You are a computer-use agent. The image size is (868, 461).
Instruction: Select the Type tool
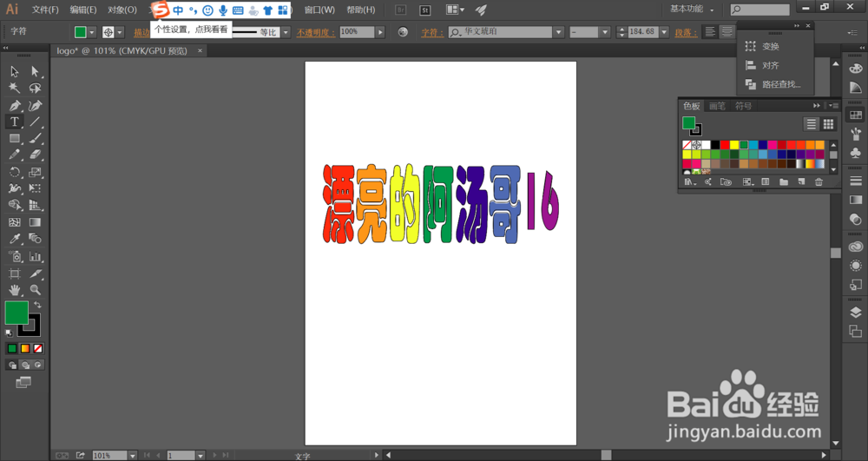15,122
